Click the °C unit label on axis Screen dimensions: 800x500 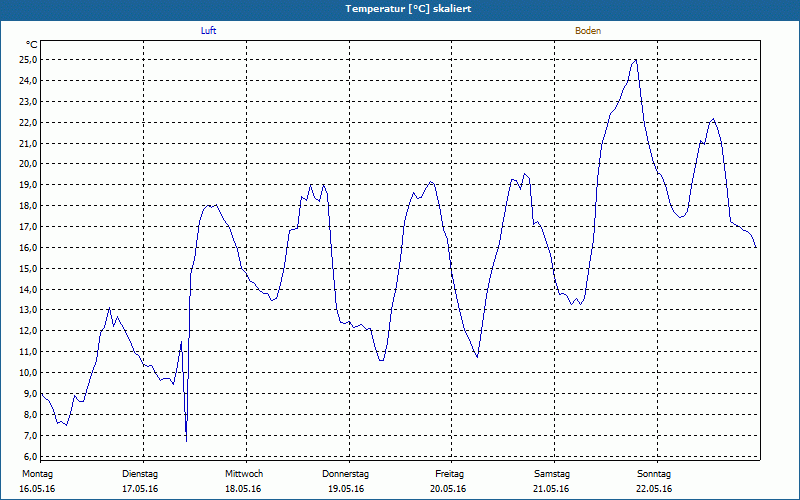(x=32, y=45)
